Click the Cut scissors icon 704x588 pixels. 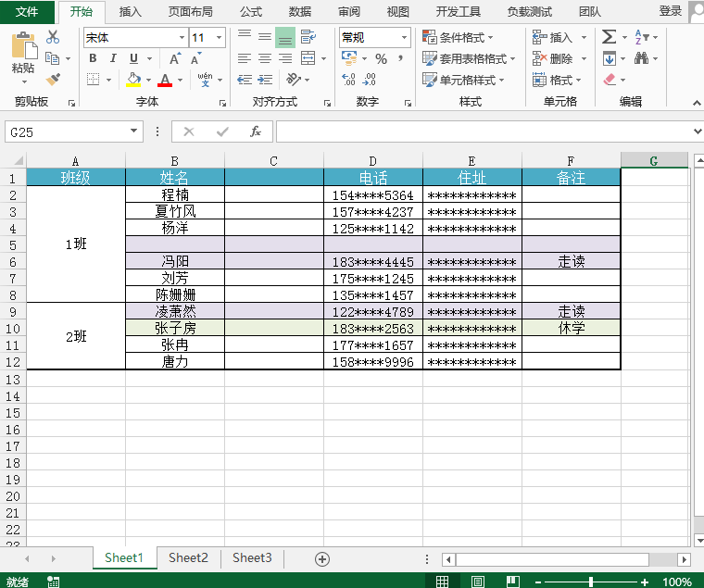click(x=53, y=37)
